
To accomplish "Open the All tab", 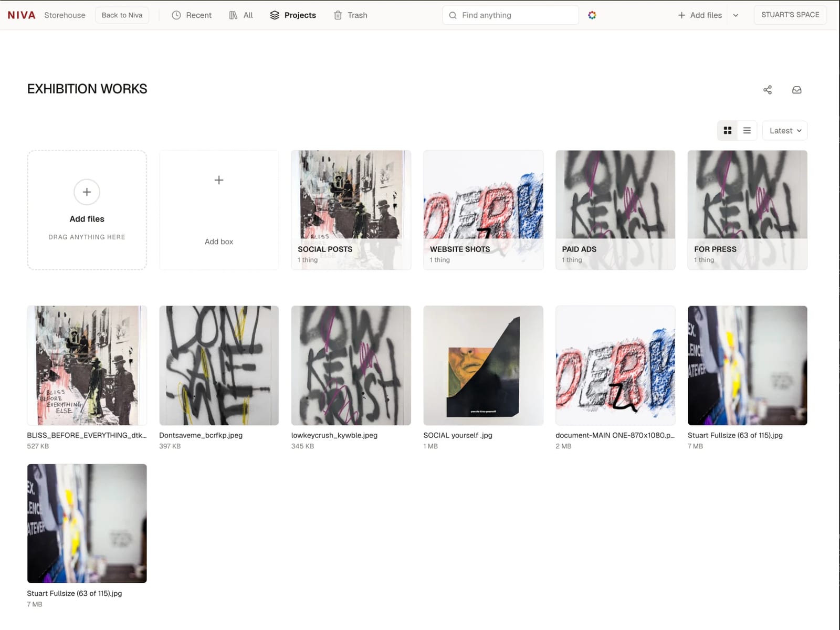I will click(x=241, y=15).
